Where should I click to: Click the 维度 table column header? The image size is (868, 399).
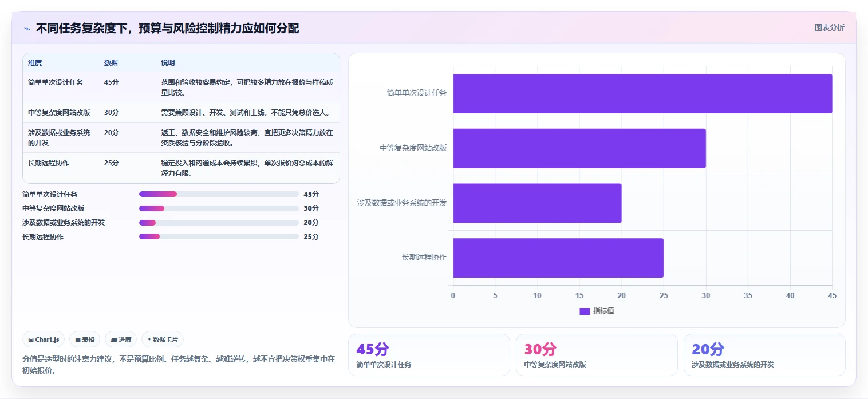pyautogui.click(x=35, y=63)
